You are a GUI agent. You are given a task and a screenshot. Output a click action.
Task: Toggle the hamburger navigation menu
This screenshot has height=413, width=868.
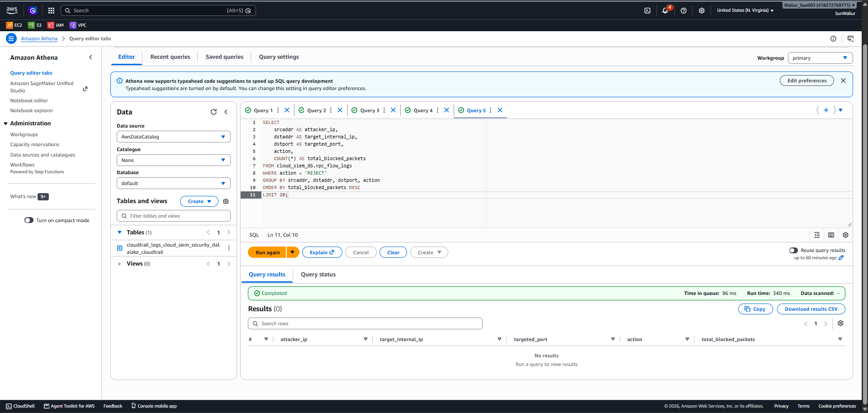coord(11,38)
